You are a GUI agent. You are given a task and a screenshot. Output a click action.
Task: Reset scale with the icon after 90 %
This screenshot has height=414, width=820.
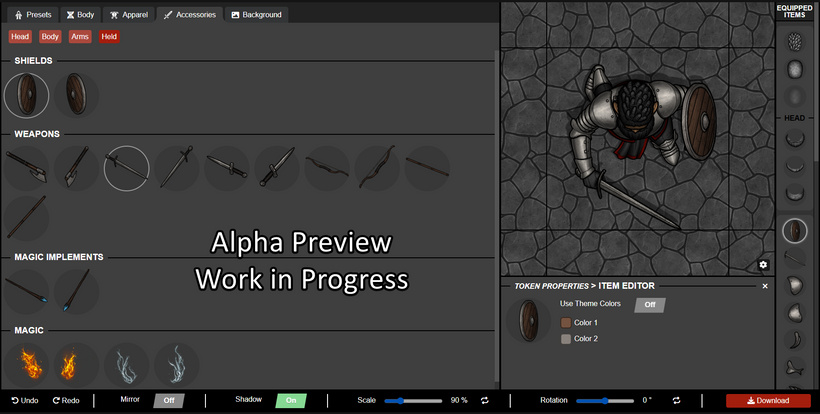point(485,400)
